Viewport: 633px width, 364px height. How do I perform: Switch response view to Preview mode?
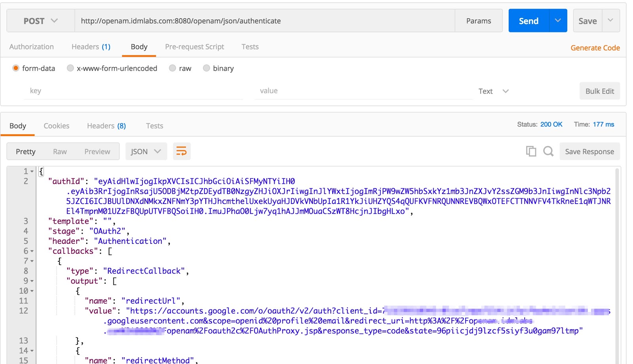(97, 151)
